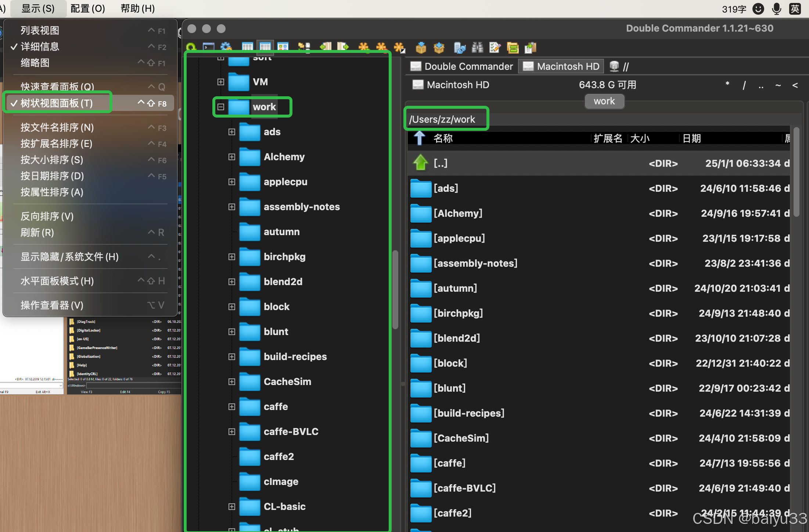This screenshot has height=532, width=809.
Task: Click the home ~ directory button
Action: 778,86
